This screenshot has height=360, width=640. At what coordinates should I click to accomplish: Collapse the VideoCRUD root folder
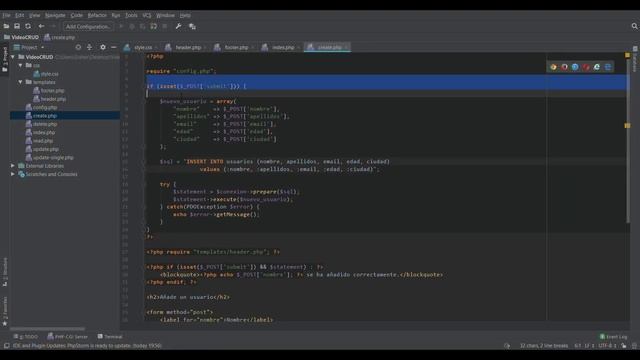coord(13,57)
